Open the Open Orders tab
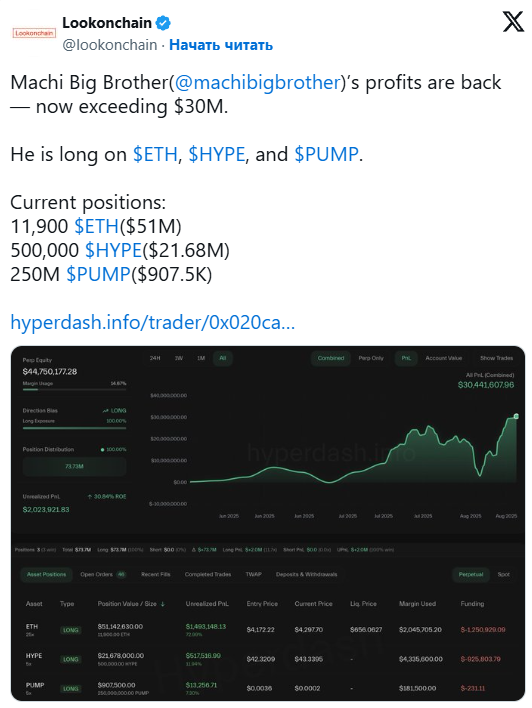The height and width of the screenshot is (708, 532). pos(103,574)
